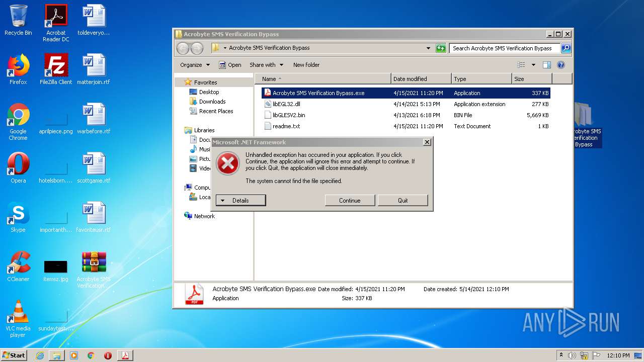Click refresh button next to address bar
The image size is (644, 362).
pos(441,48)
